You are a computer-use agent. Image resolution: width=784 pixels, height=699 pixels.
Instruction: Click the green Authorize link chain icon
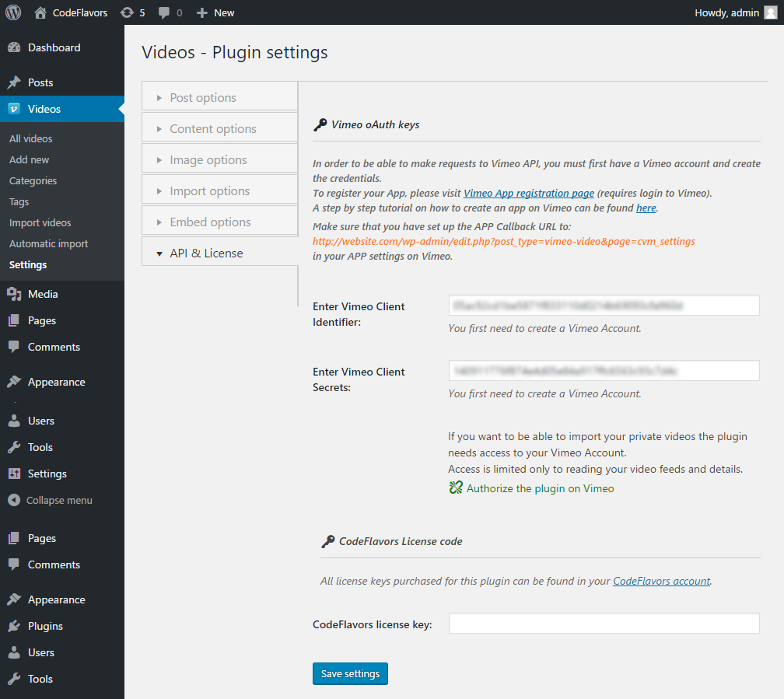[456, 488]
